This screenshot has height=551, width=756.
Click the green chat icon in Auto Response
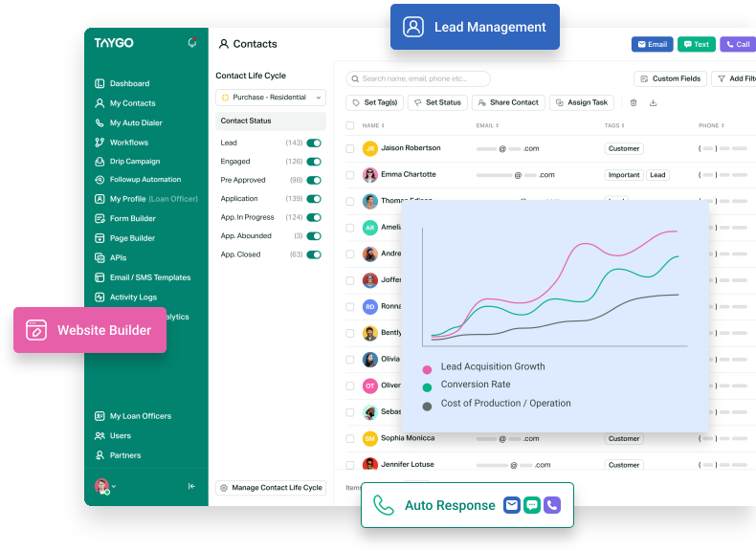[x=532, y=505]
